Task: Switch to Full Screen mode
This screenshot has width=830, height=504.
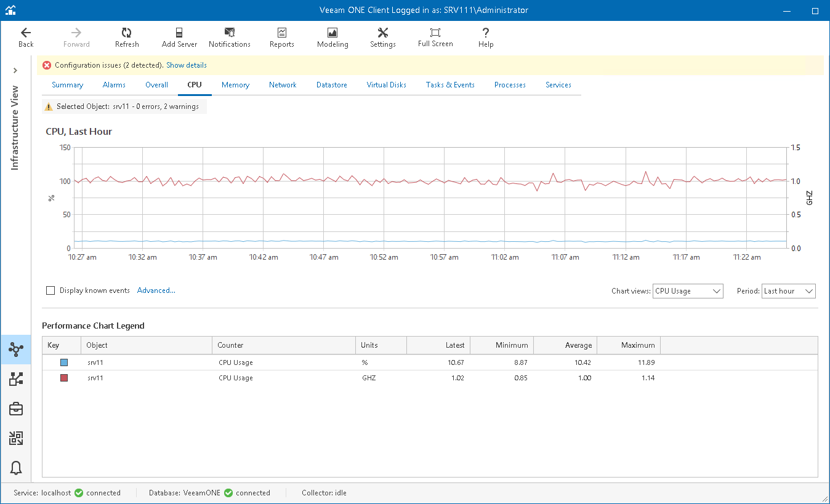Action: pos(435,38)
